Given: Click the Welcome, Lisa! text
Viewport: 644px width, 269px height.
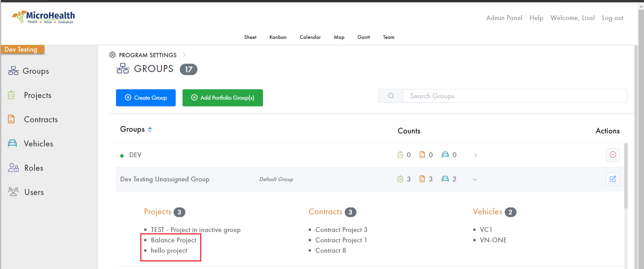Looking at the screenshot, I should pyautogui.click(x=573, y=18).
